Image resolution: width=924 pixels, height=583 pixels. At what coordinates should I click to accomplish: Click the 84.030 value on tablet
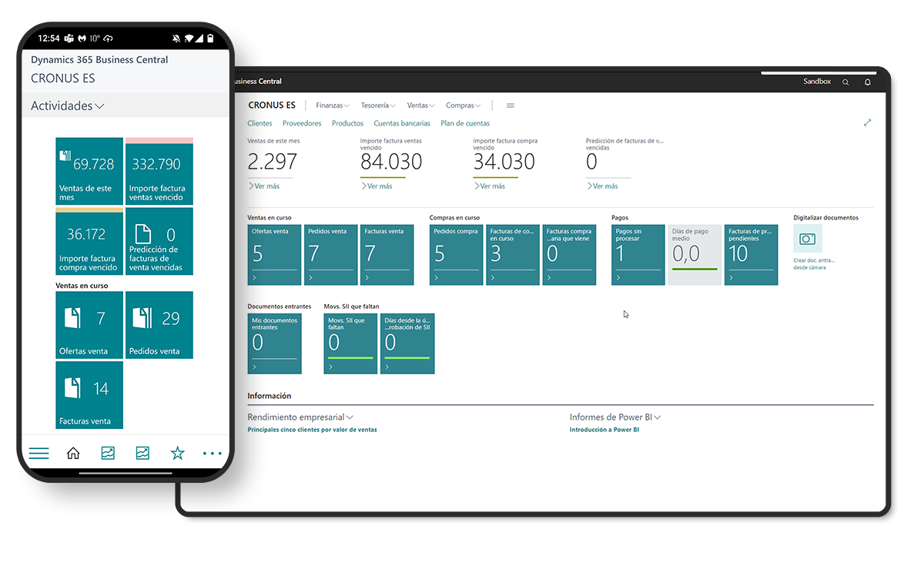pyautogui.click(x=391, y=162)
